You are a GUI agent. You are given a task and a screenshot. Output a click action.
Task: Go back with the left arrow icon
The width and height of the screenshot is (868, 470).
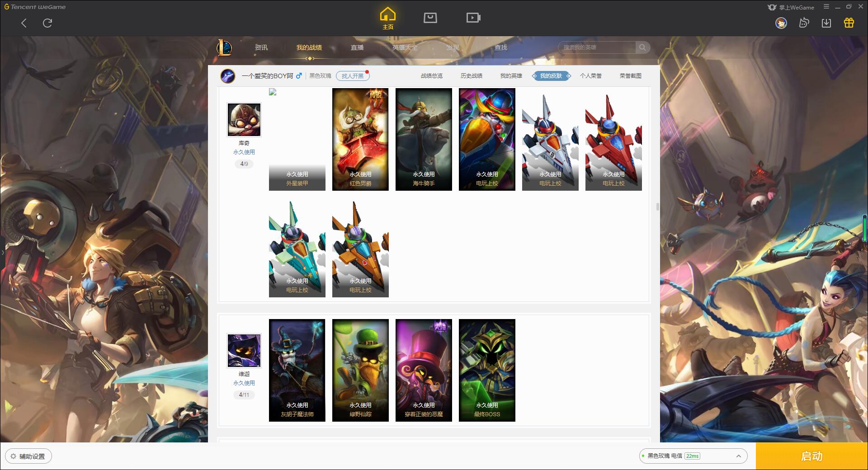tap(24, 23)
